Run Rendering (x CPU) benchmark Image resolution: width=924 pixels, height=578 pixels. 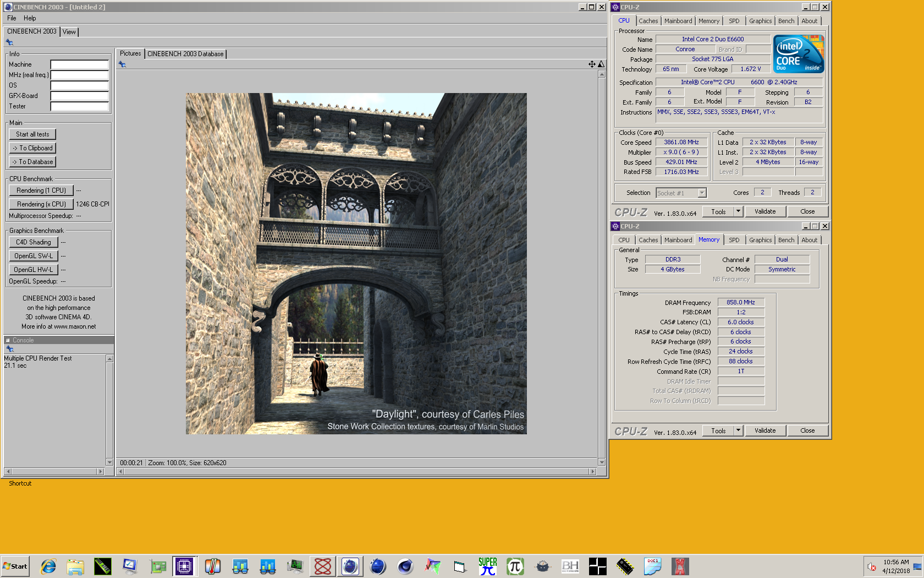click(41, 204)
